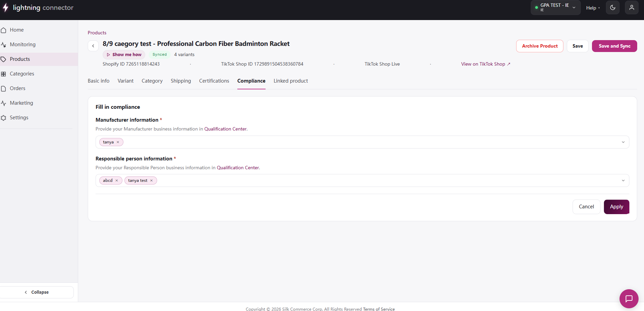The image size is (644, 311).
Task: Go back with the left arrow button
Action: click(93, 46)
